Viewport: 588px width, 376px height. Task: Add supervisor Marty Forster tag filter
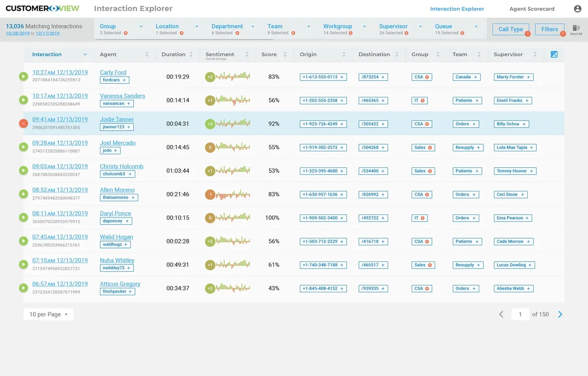[x=514, y=77]
